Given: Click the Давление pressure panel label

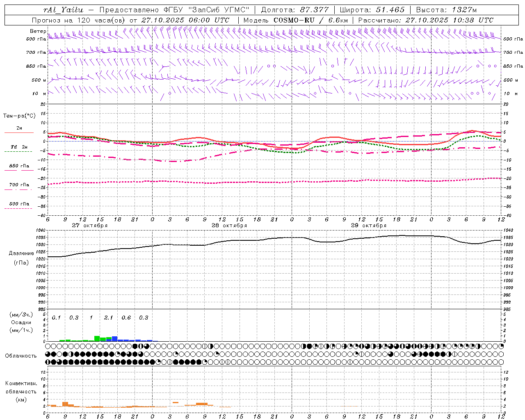Looking at the screenshot, I should click(21, 253).
